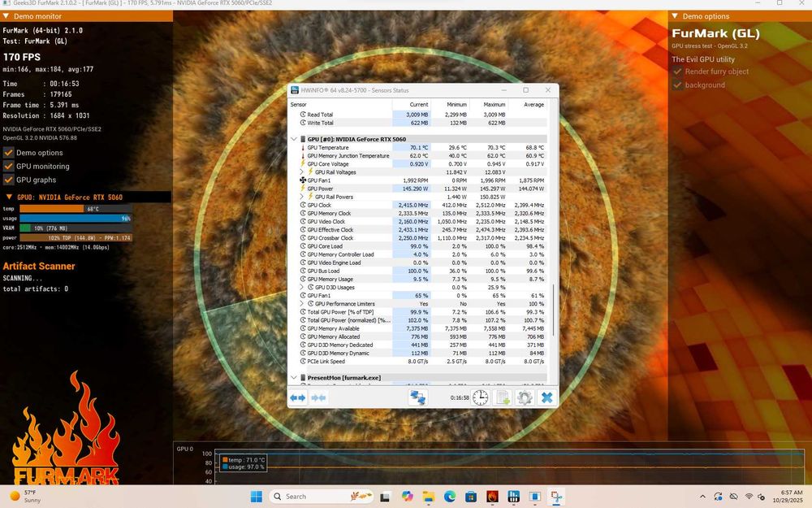Toggle Demo options checkbox in monitor panel
Image resolution: width=812 pixels, height=508 pixels.
pyautogui.click(x=8, y=153)
